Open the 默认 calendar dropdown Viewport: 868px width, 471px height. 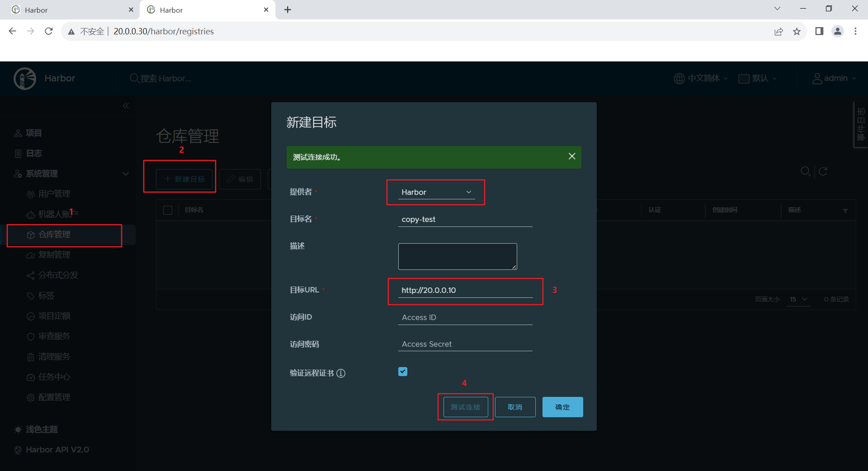pyautogui.click(x=758, y=78)
